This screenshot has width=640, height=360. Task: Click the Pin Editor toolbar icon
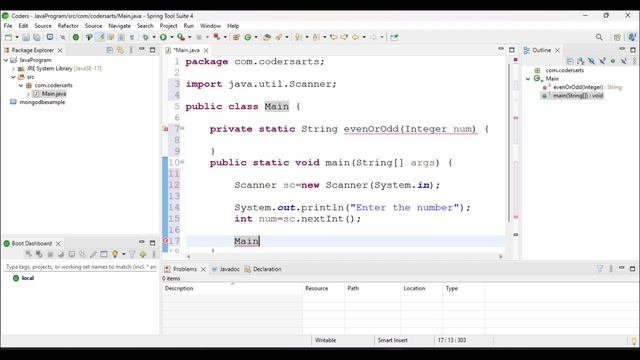click(x=394, y=37)
